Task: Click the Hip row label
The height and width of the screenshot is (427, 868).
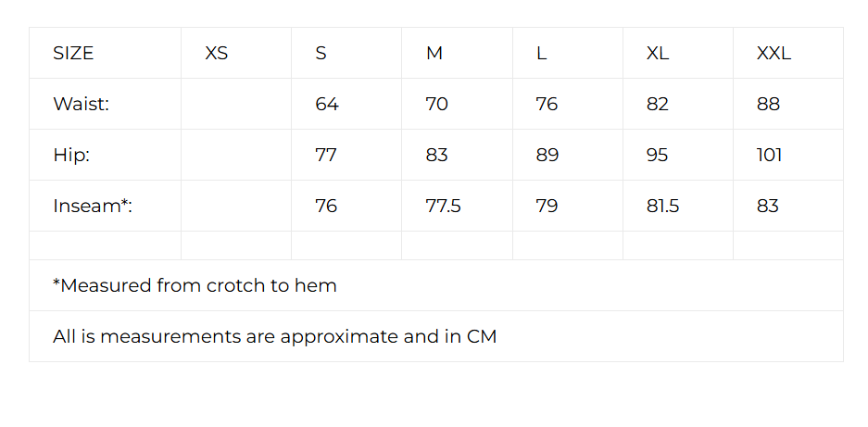Action: (x=71, y=155)
